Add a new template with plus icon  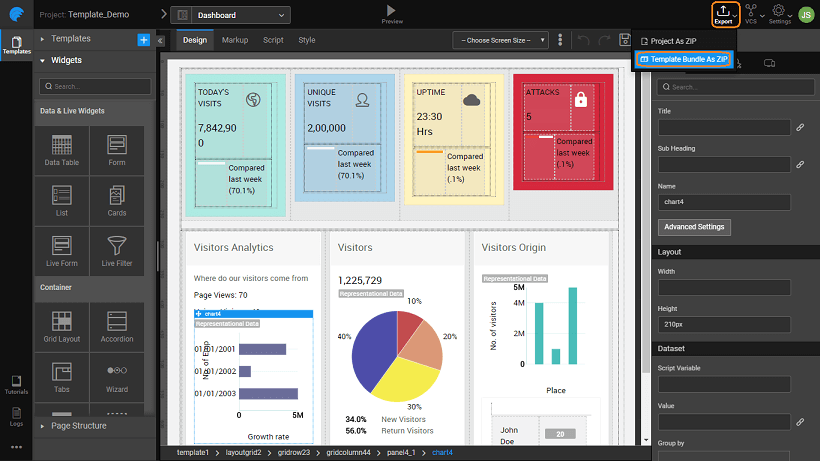143,39
